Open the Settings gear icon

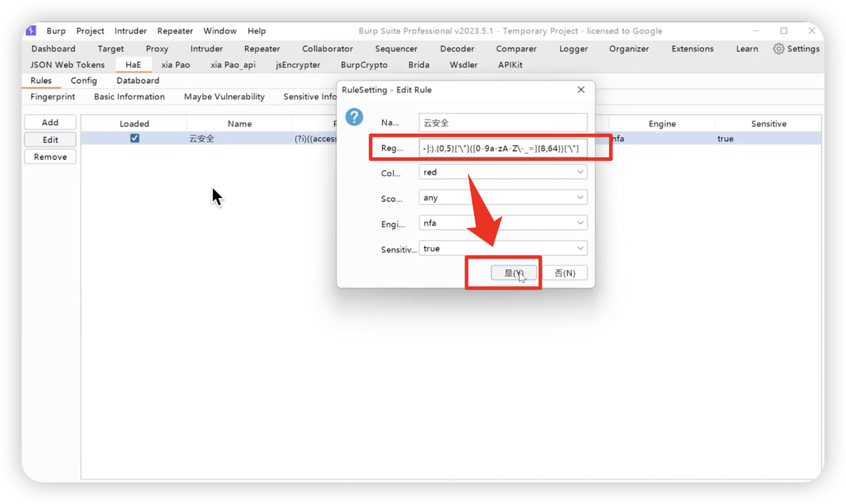pyautogui.click(x=779, y=49)
